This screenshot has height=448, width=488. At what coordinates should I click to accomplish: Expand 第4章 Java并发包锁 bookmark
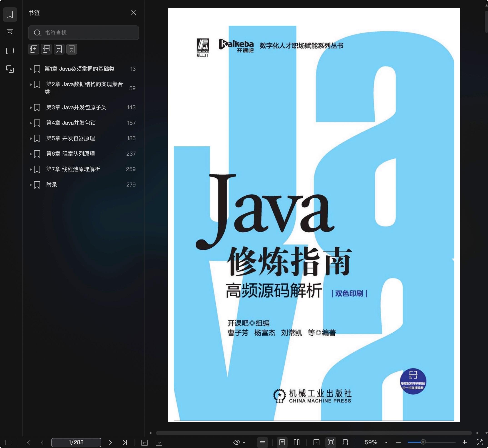[x=31, y=123]
